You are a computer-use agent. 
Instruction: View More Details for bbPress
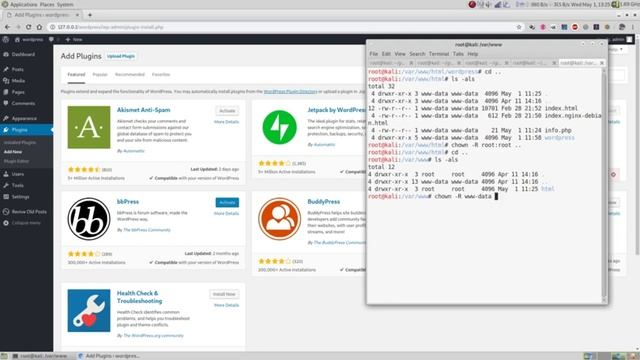pos(227,213)
